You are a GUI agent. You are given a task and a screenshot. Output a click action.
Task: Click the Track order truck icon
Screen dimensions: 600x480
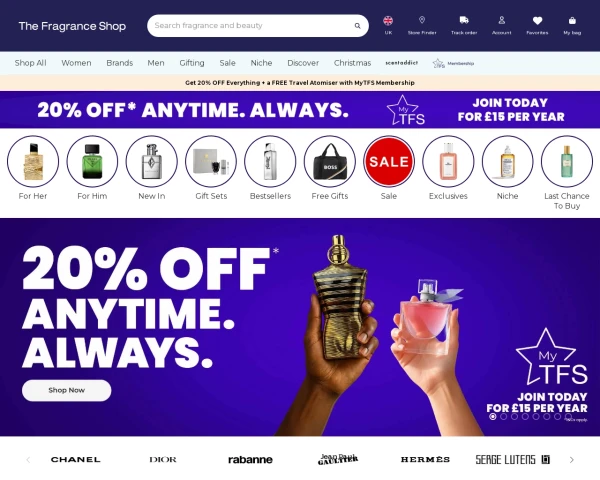coord(464,20)
